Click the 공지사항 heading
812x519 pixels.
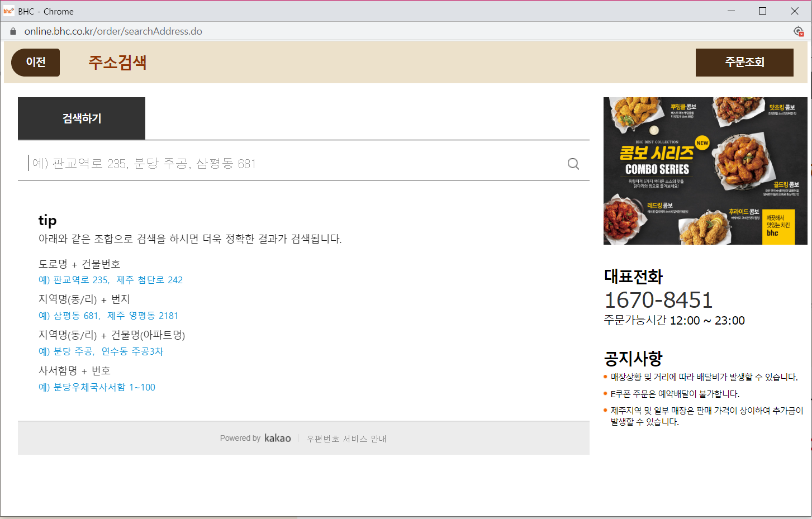(633, 358)
